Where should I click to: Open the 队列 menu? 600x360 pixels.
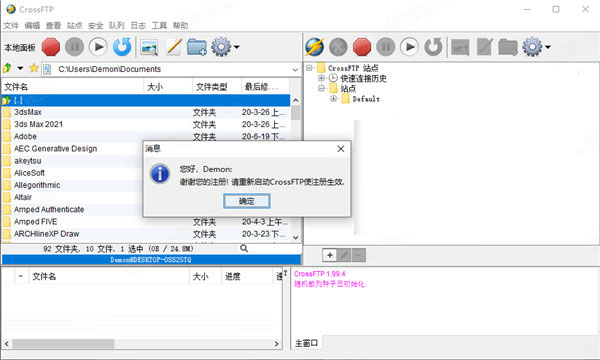coord(117,26)
